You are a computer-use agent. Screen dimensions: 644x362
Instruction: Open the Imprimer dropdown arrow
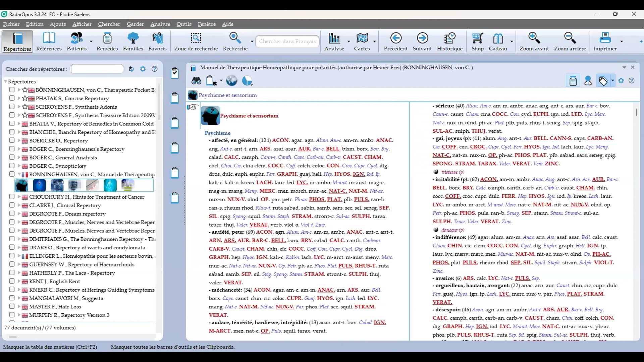[621, 41]
